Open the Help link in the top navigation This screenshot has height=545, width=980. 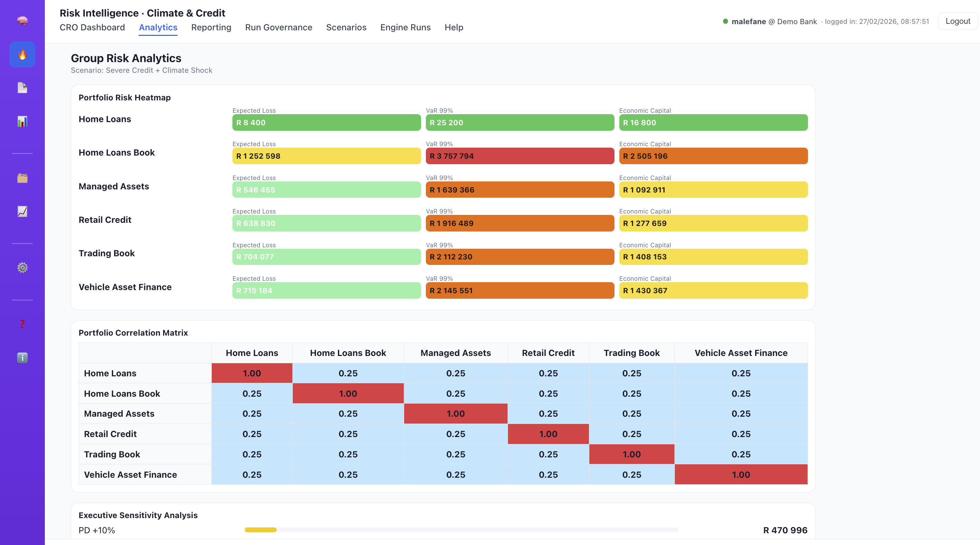click(x=453, y=27)
